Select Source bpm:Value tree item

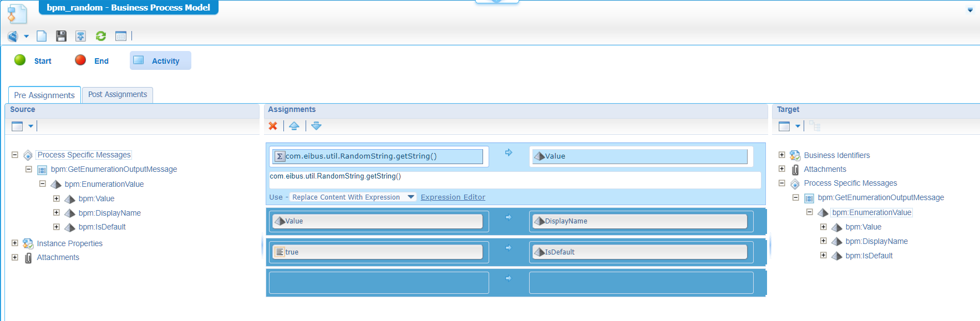97,198
